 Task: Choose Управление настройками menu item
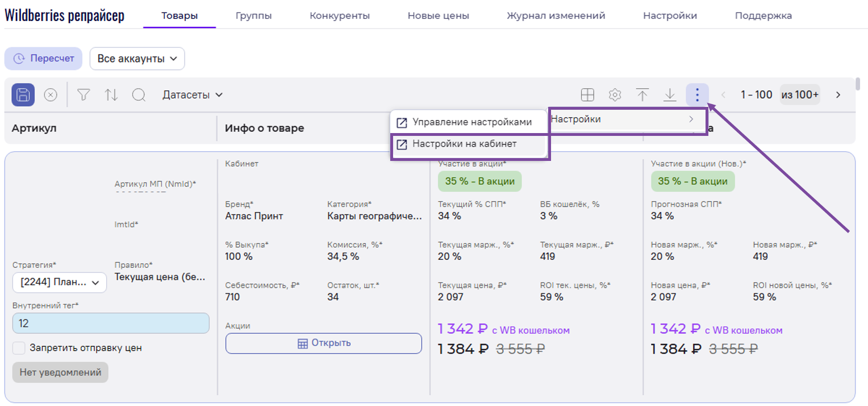pyautogui.click(x=471, y=122)
